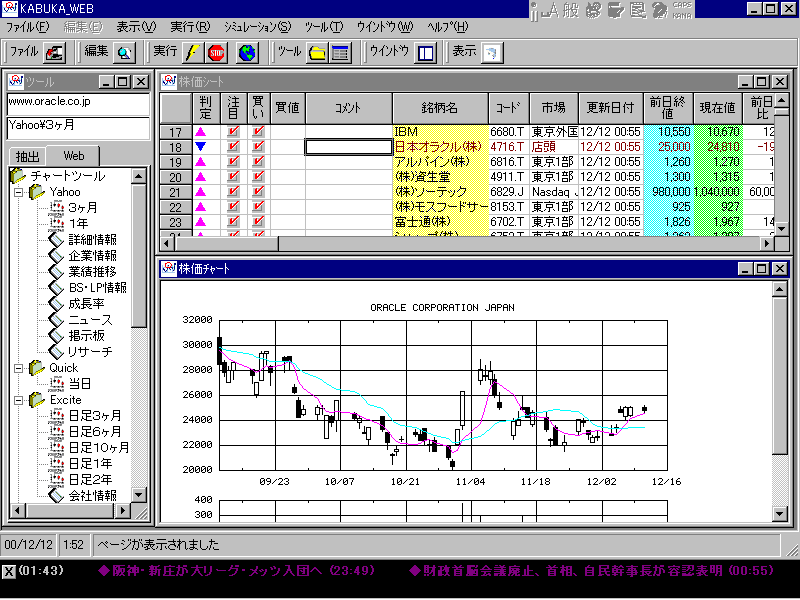The width and height of the screenshot is (800, 600).
Task: Open the 実行(R) menu
Action: 190,27
